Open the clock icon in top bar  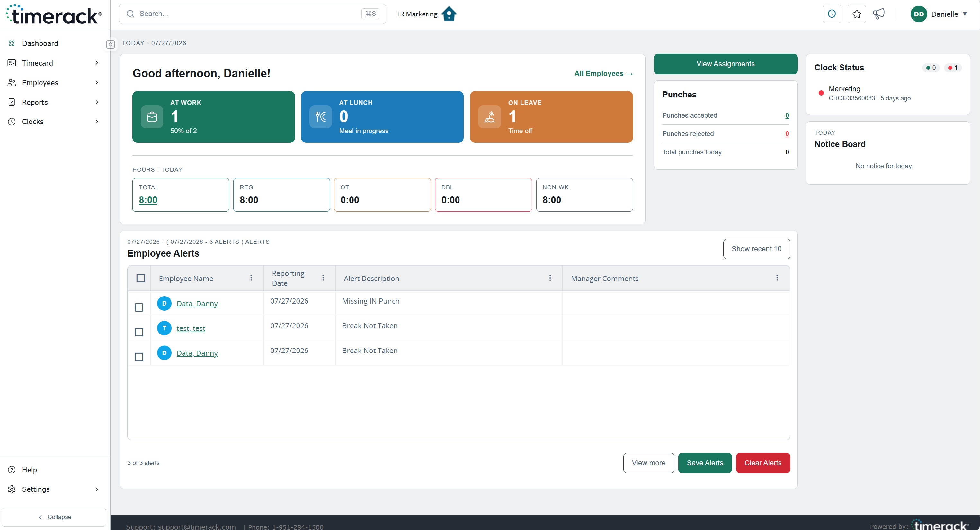coord(832,14)
